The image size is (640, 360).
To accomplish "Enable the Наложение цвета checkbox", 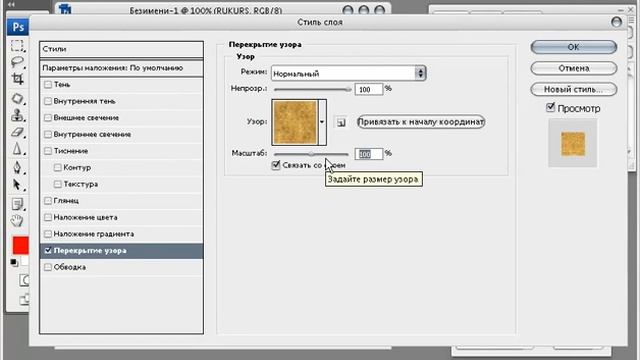I will tap(48, 217).
